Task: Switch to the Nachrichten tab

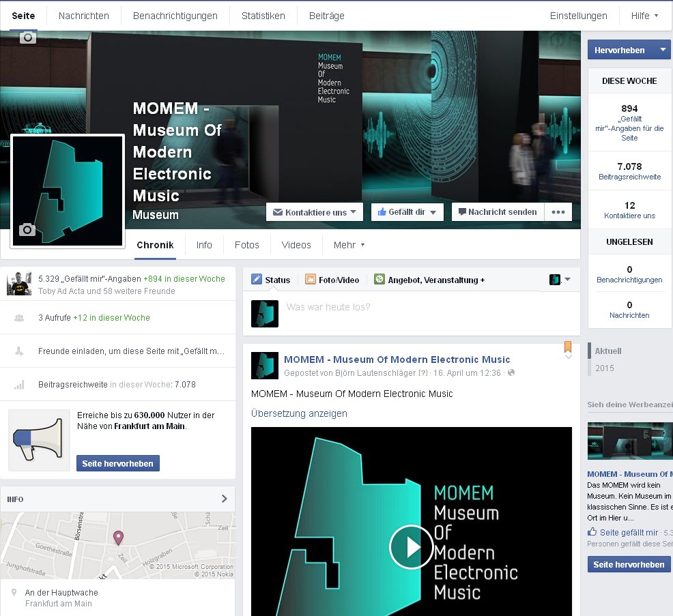Action: tap(84, 16)
